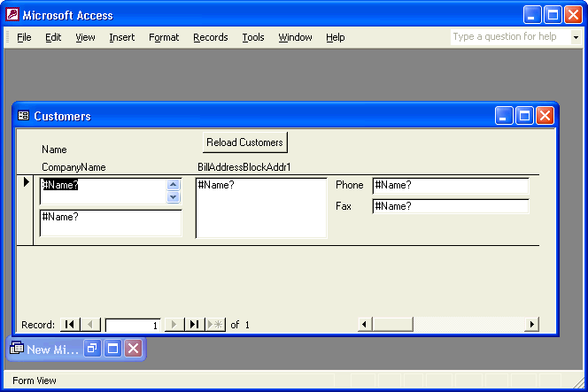This screenshot has height=392, width=588.
Task: Open the Format menu
Action: tap(164, 37)
